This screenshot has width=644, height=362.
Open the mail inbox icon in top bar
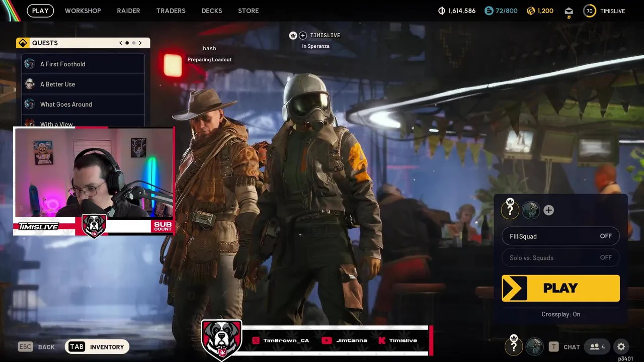click(569, 11)
